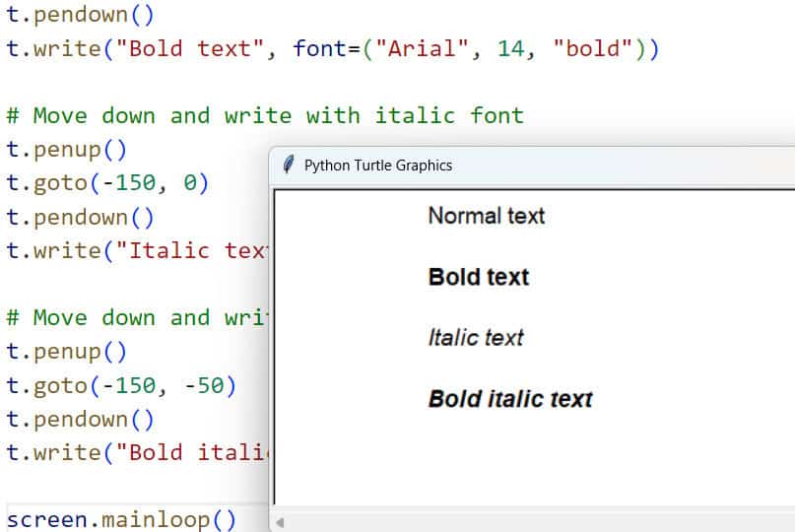This screenshot has width=795, height=532.
Task: Place cursor in the screen.mainloop() code line
Action: click(x=121, y=519)
